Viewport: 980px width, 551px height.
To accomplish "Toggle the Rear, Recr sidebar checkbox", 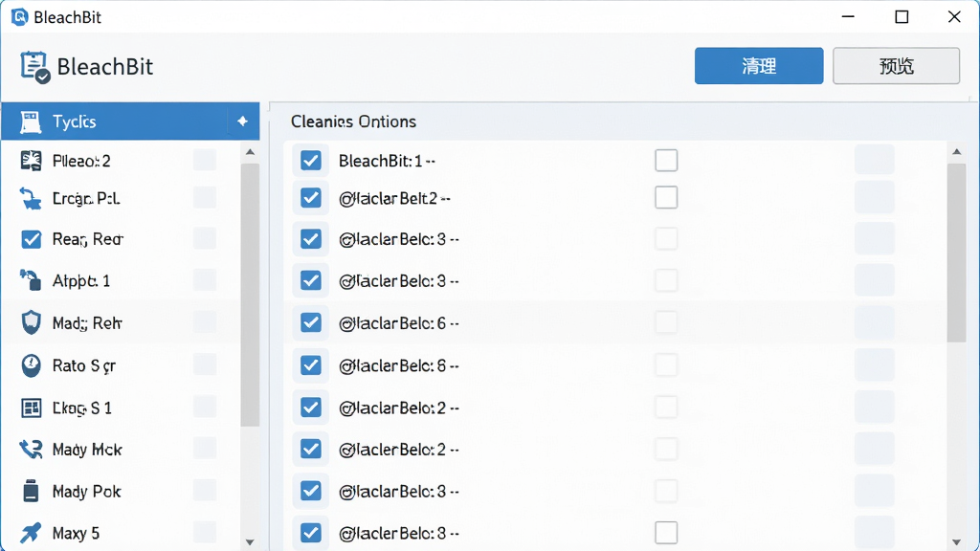I will [31, 239].
